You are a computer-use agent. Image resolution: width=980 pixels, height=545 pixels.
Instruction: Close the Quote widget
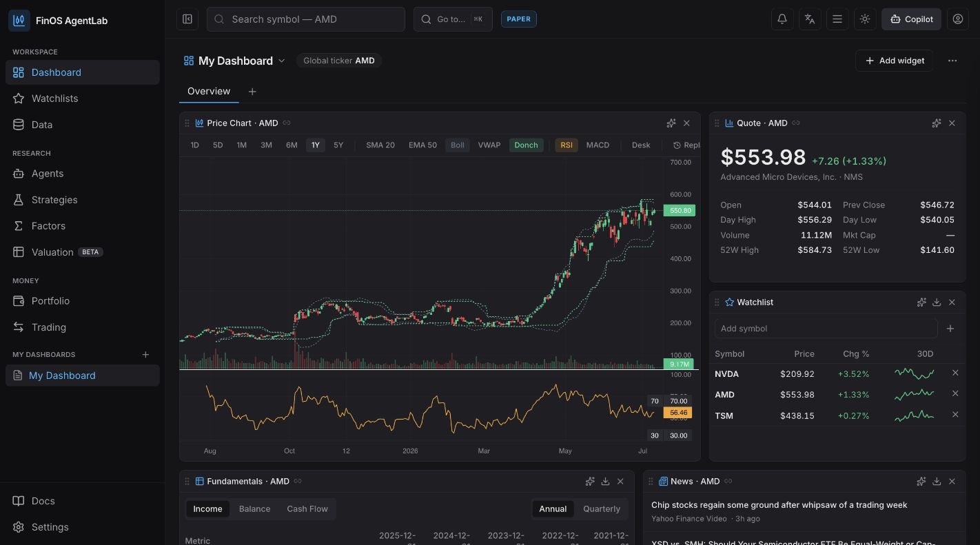[x=952, y=123]
